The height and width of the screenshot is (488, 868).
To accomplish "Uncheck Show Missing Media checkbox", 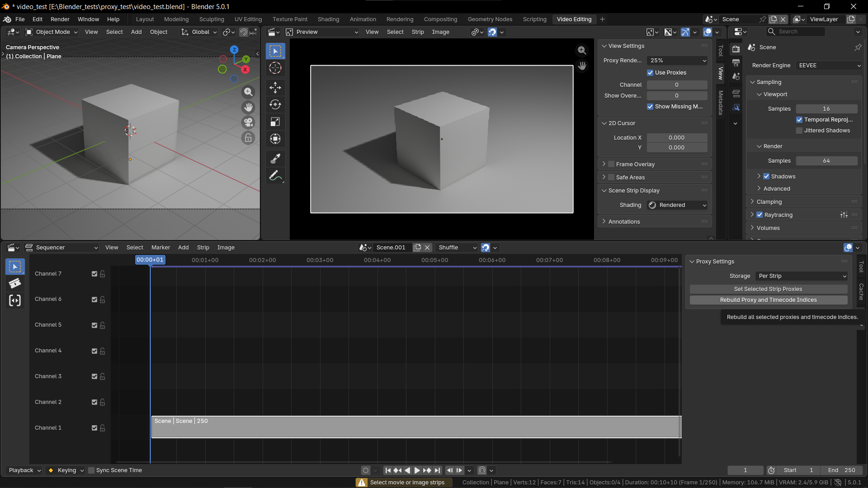I will [x=650, y=107].
